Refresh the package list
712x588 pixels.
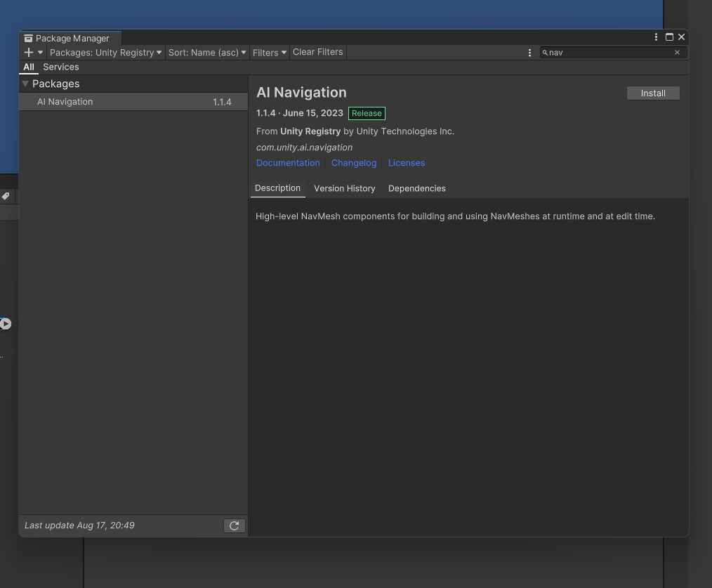[235, 525]
